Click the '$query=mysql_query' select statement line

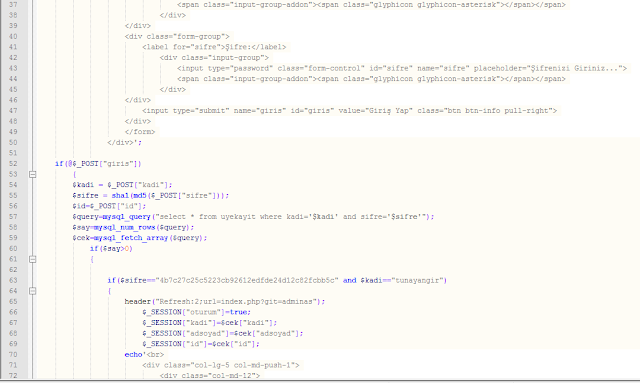[x=253, y=217]
